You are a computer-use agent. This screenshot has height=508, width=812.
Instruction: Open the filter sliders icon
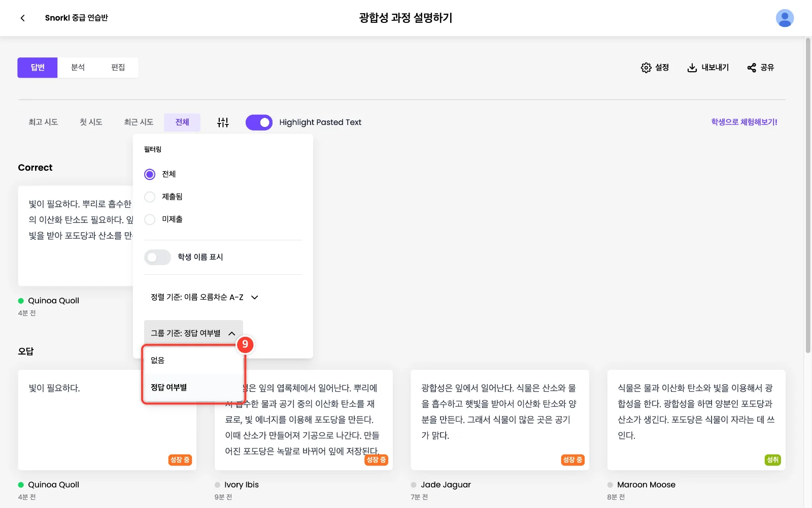[223, 122]
